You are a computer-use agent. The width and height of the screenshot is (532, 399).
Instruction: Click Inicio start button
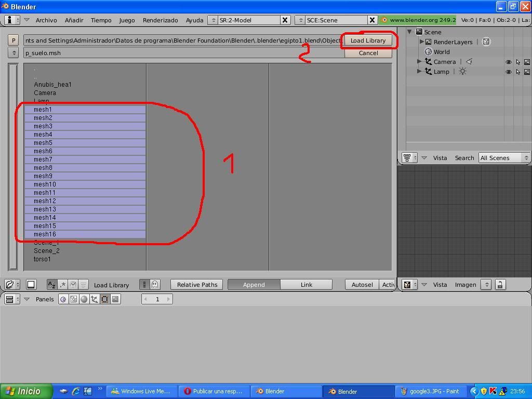(26, 391)
